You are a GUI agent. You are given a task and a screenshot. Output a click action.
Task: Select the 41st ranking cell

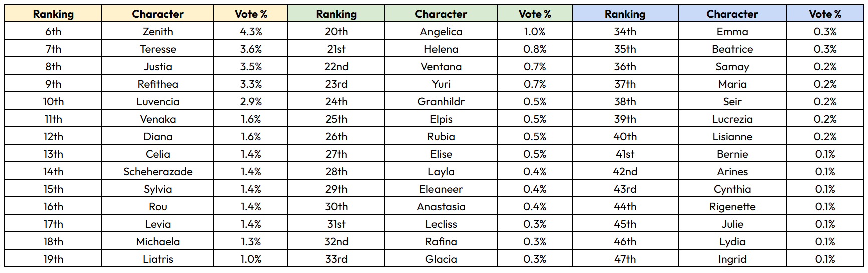(625, 154)
